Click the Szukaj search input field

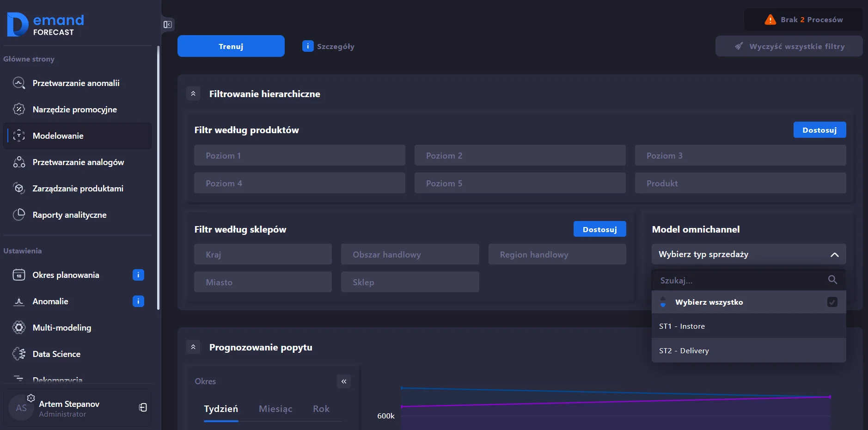pos(740,281)
